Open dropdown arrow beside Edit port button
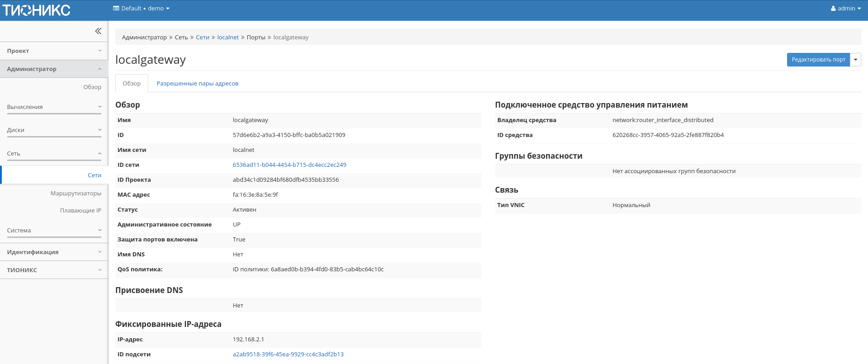 click(x=855, y=60)
